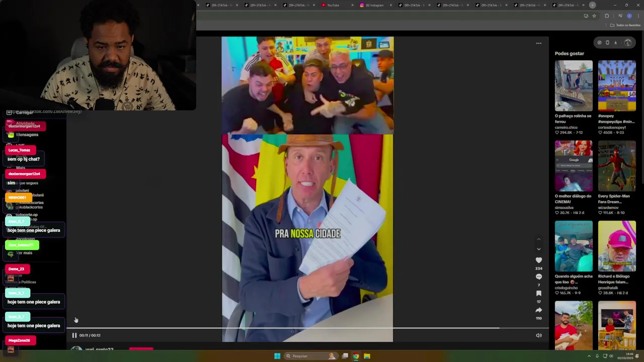This screenshot has width=644, height=362.
Task: Click the phone icon in the floating toolbar
Action: [607, 43]
